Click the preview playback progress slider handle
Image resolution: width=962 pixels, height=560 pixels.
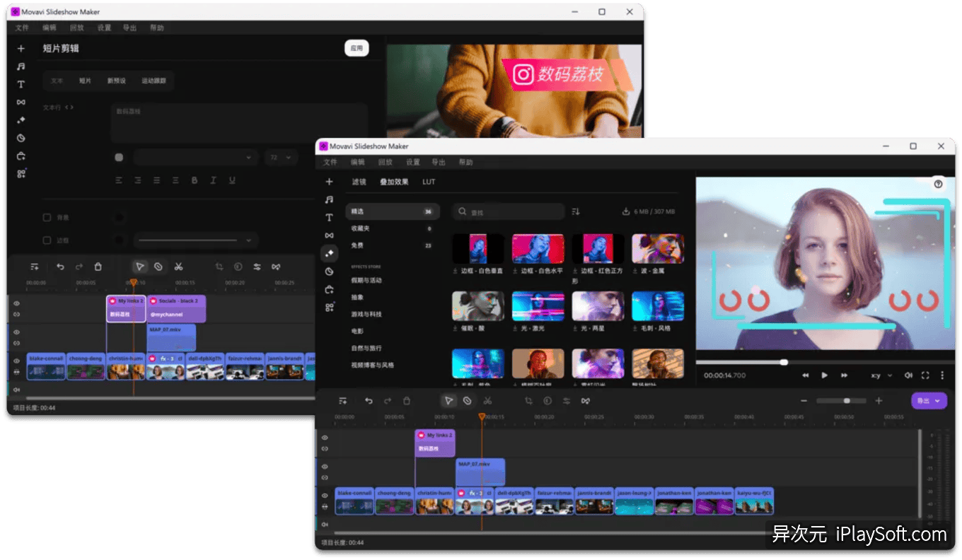tap(784, 362)
